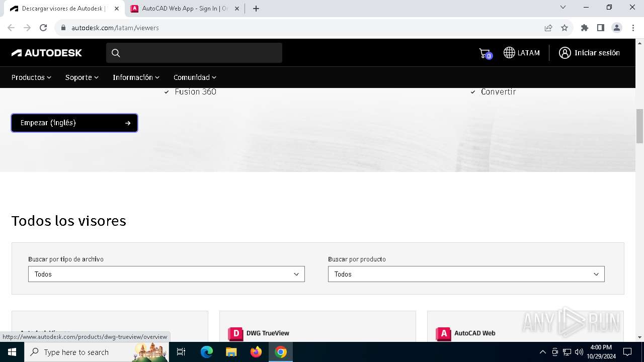Reload the current page

(43, 28)
